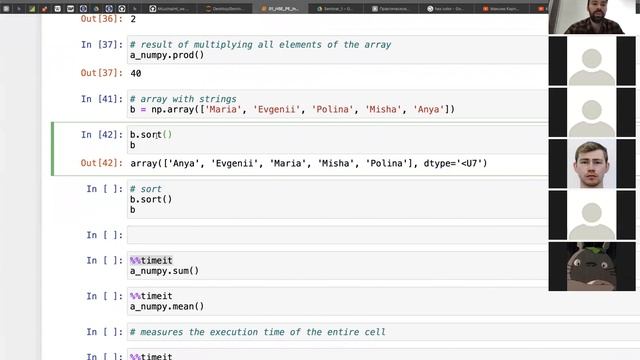
Task: Open the Totoro avatar participant thumbnail
Action: (x=592, y=266)
